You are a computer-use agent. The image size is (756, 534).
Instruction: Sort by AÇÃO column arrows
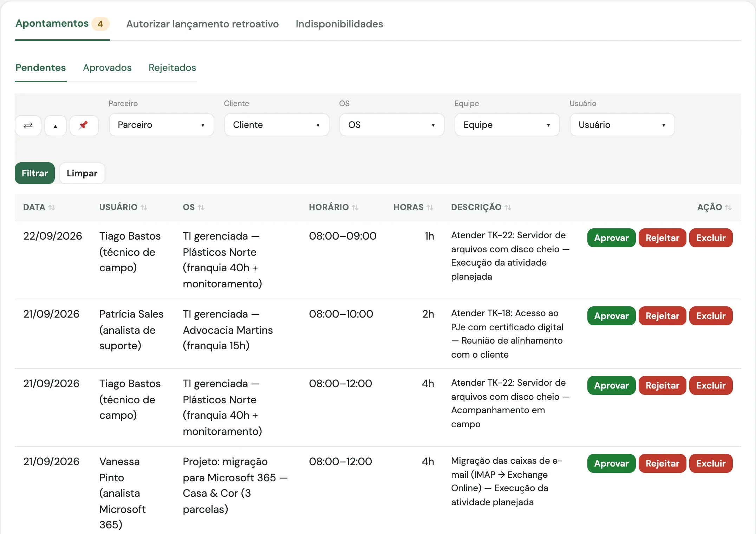click(x=729, y=208)
